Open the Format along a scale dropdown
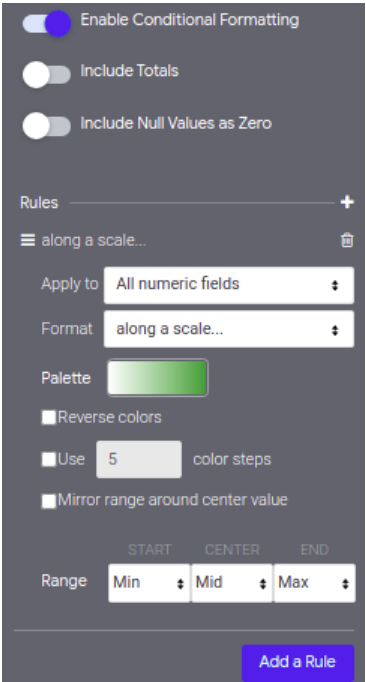This screenshot has height=682, width=366. pyautogui.click(x=229, y=329)
